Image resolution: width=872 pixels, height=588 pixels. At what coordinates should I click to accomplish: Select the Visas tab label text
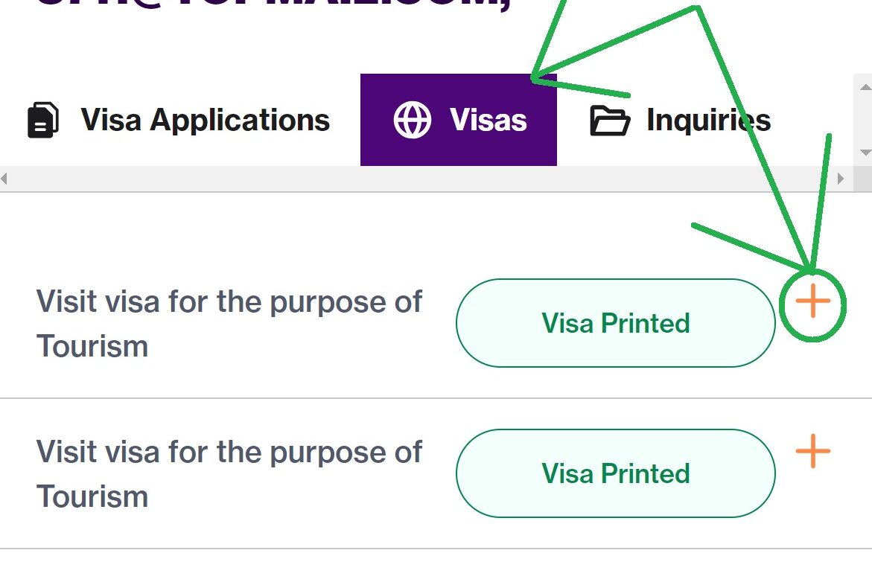[488, 120]
